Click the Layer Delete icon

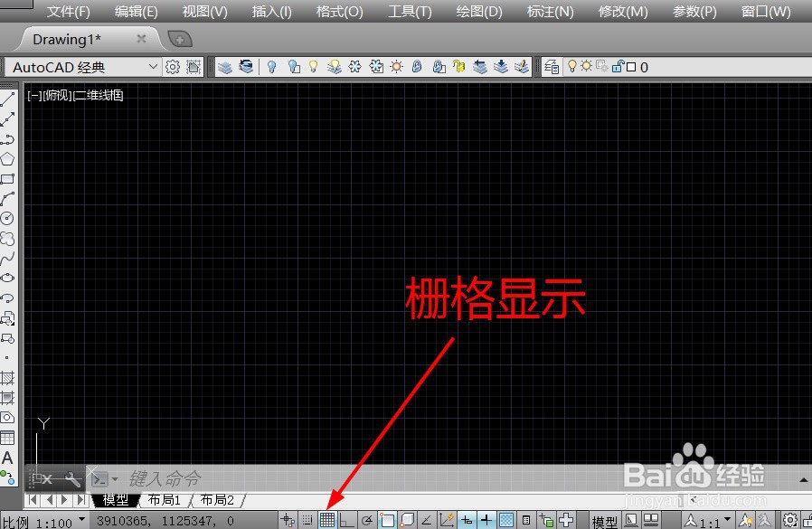coord(522,67)
